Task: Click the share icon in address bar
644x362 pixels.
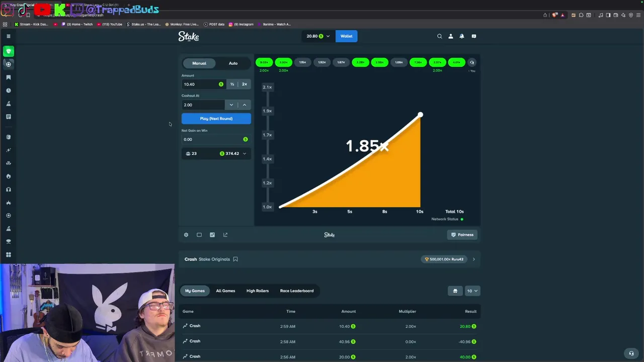Action: (x=545, y=15)
